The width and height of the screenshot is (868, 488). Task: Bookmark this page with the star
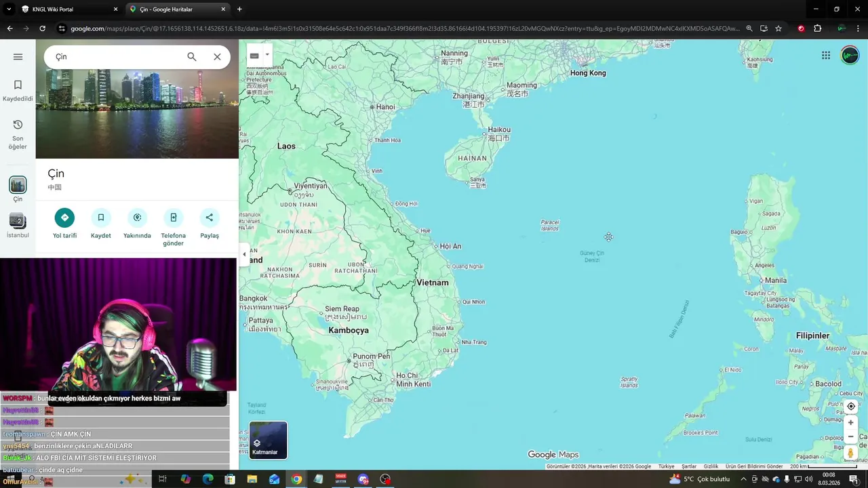(778, 28)
